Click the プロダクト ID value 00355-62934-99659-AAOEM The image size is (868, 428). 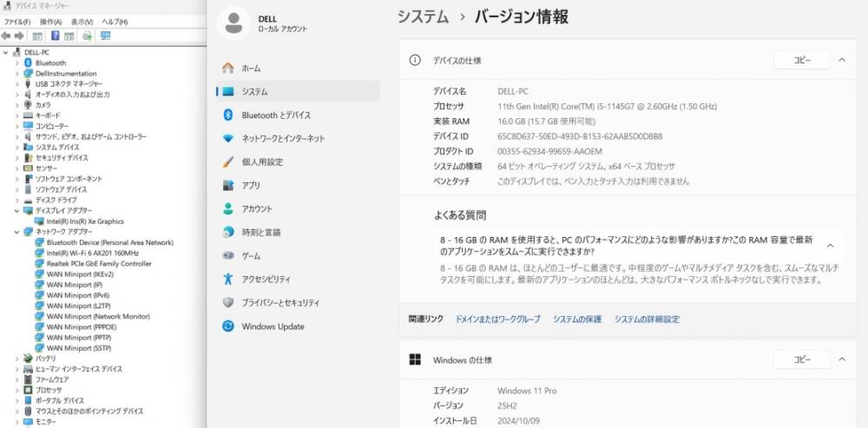tap(549, 151)
